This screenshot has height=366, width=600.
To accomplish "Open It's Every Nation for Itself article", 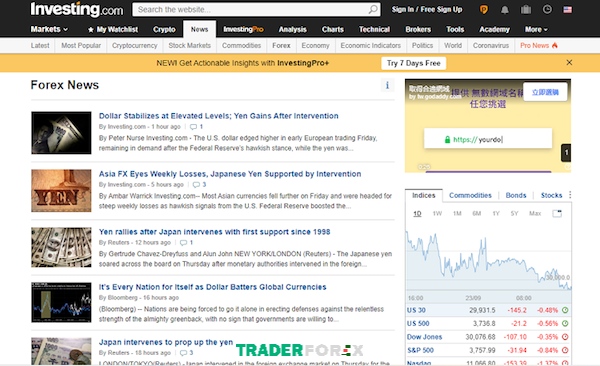I will 212,287.
